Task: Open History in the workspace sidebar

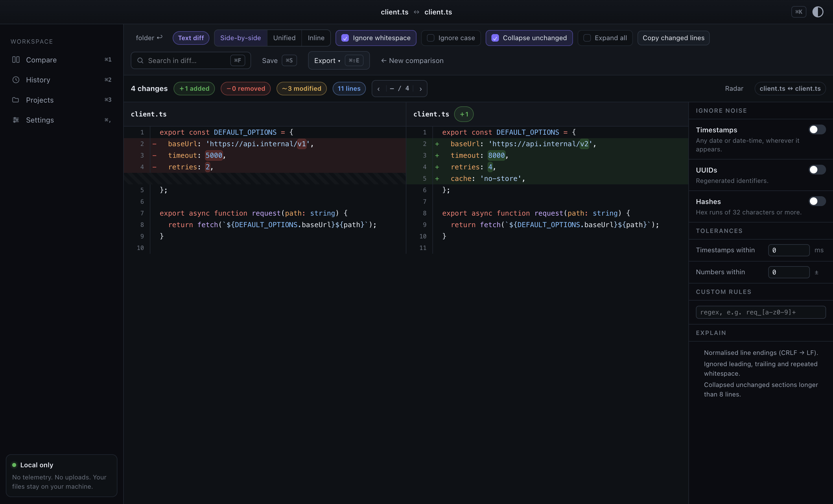Action: [x=62, y=80]
